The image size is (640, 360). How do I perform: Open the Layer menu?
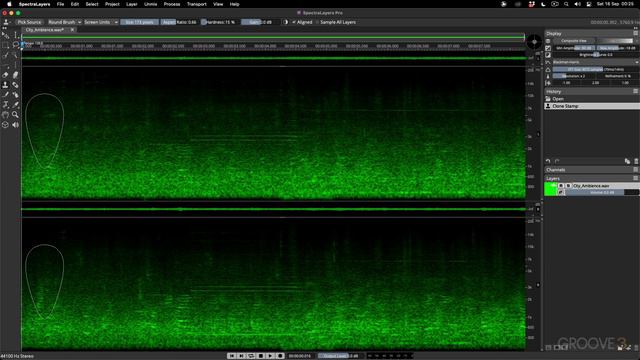(x=131, y=4)
